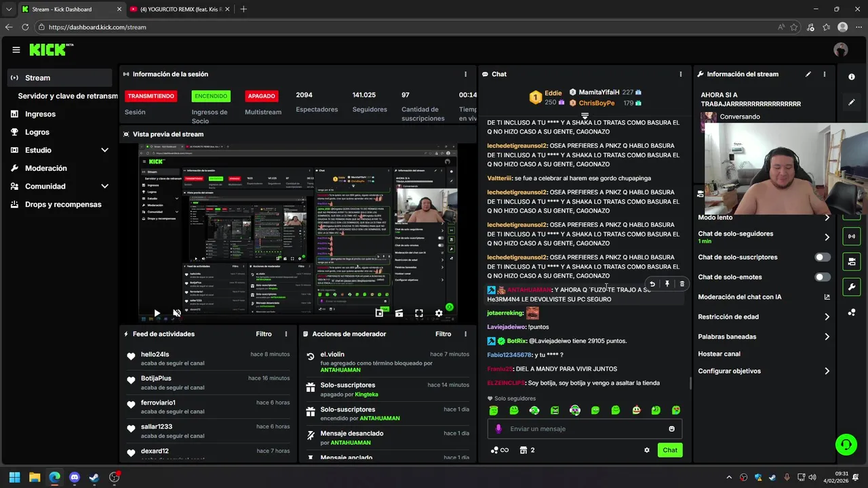Click the Enviar un mensaje input field
Image resolution: width=868 pixels, height=488 pixels.
585,428
